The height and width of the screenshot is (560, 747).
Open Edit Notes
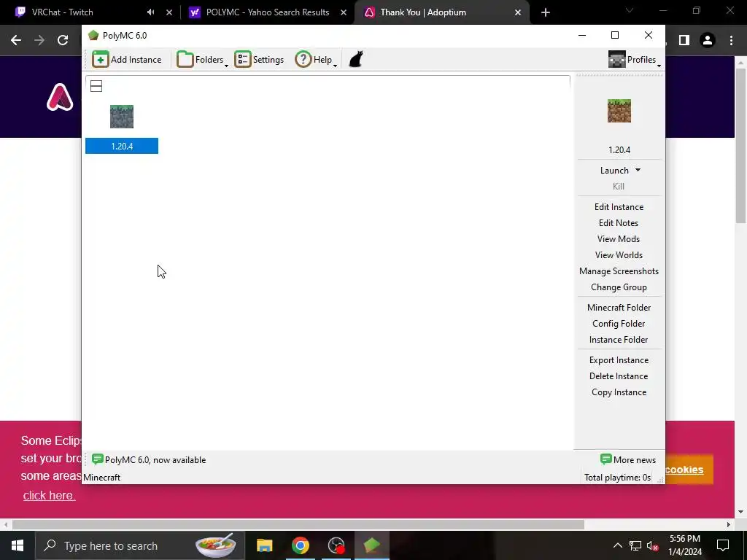pos(619,223)
